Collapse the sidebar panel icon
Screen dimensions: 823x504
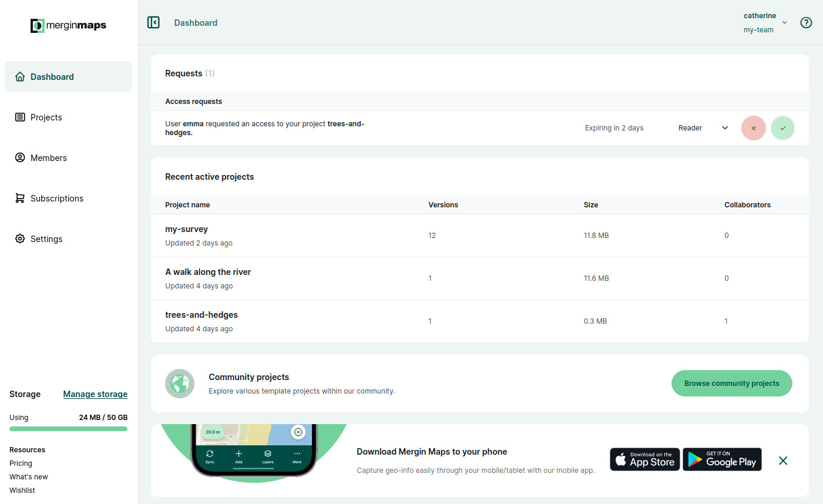click(x=153, y=22)
